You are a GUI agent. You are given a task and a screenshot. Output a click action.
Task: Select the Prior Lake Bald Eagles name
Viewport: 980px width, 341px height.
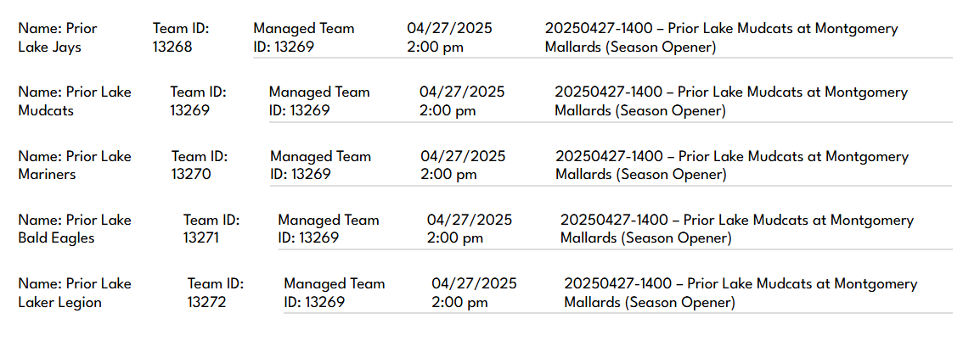pos(75,228)
